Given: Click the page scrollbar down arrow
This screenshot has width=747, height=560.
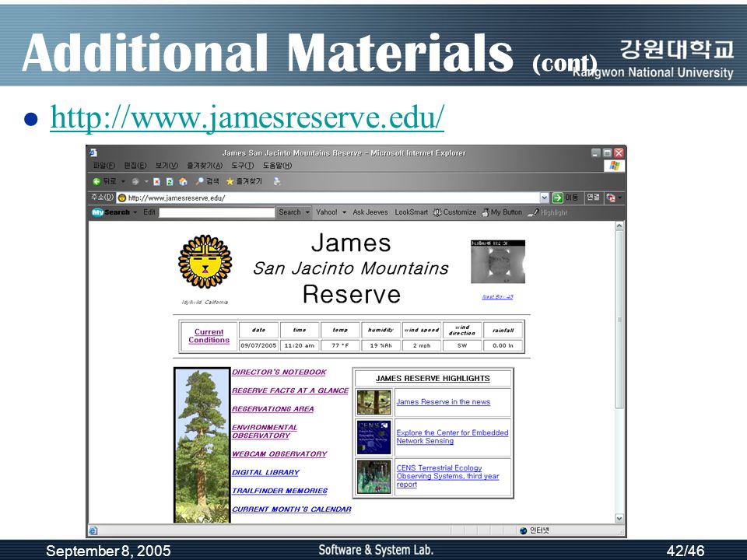Looking at the screenshot, I should click(619, 519).
